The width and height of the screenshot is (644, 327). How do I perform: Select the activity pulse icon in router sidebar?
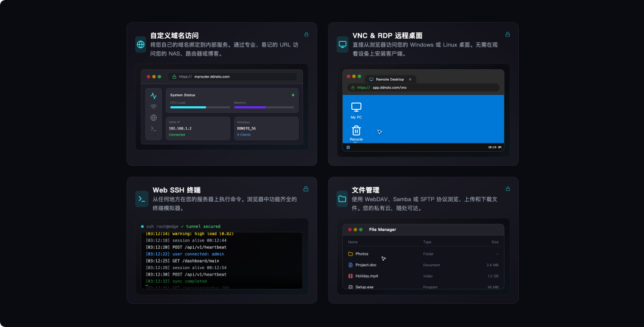point(153,95)
